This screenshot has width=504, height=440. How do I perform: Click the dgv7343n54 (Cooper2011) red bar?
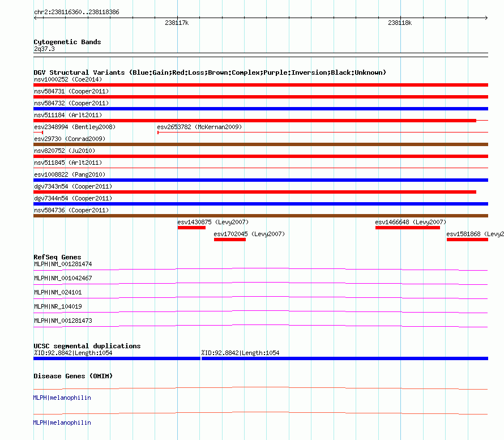(255, 192)
